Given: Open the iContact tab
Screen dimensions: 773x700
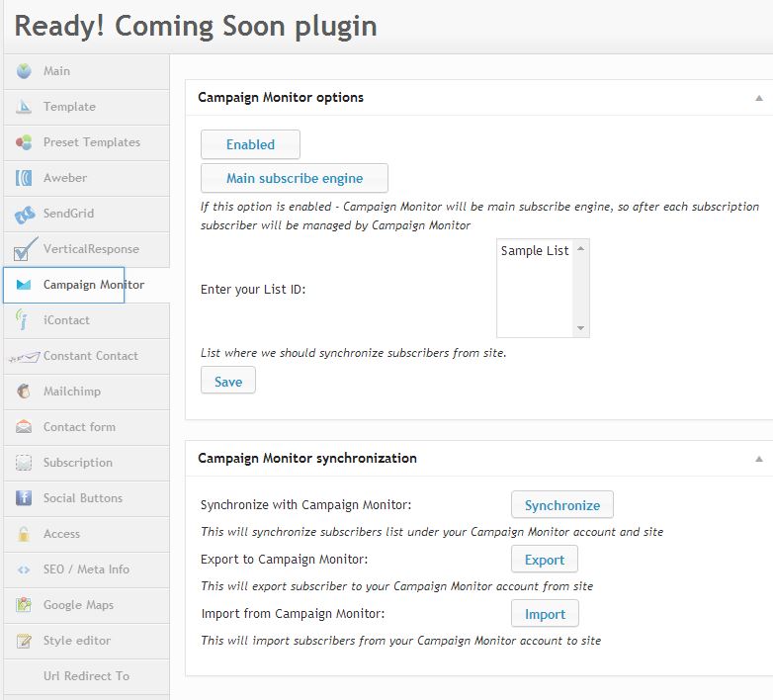Looking at the screenshot, I should tap(87, 320).
